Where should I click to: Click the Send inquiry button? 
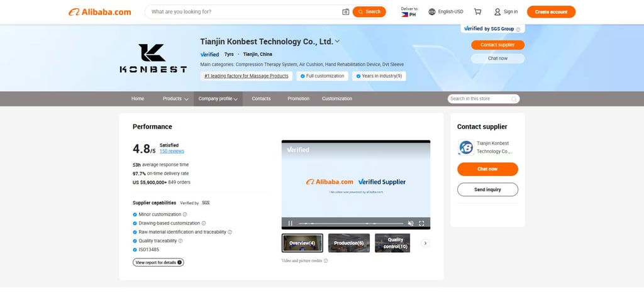(487, 190)
